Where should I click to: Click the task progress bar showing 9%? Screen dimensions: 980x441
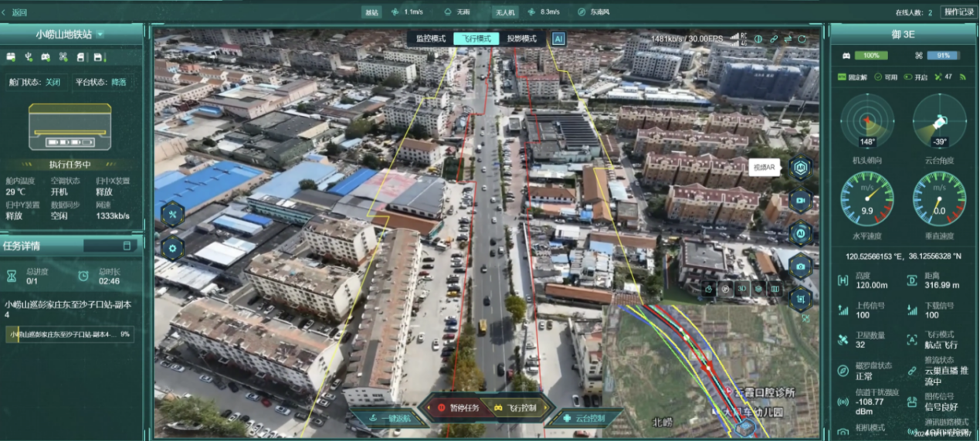(70, 334)
